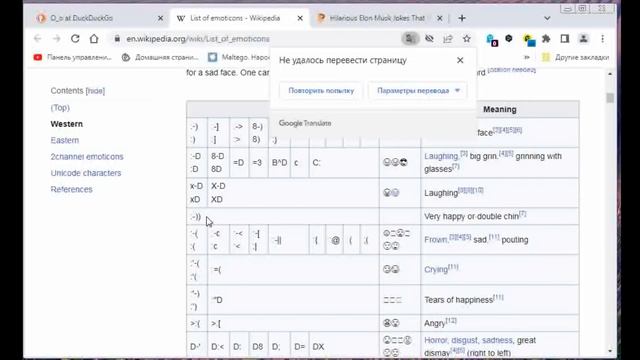The height and width of the screenshot is (360, 640).
Task: Click the 'Very happy or double chin' text
Action: pos(471,216)
